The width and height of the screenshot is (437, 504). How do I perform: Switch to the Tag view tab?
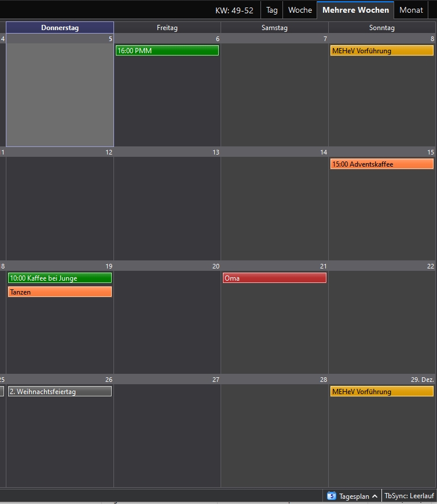pos(271,10)
